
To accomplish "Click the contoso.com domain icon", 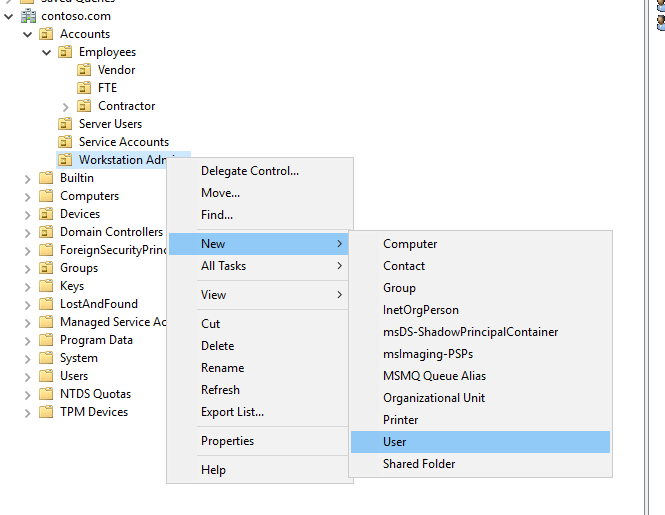I will [x=28, y=16].
